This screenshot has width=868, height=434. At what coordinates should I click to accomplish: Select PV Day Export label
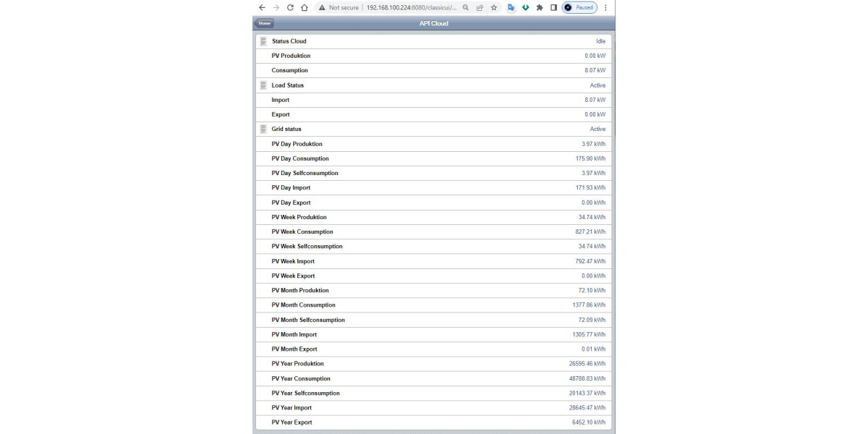(x=292, y=203)
